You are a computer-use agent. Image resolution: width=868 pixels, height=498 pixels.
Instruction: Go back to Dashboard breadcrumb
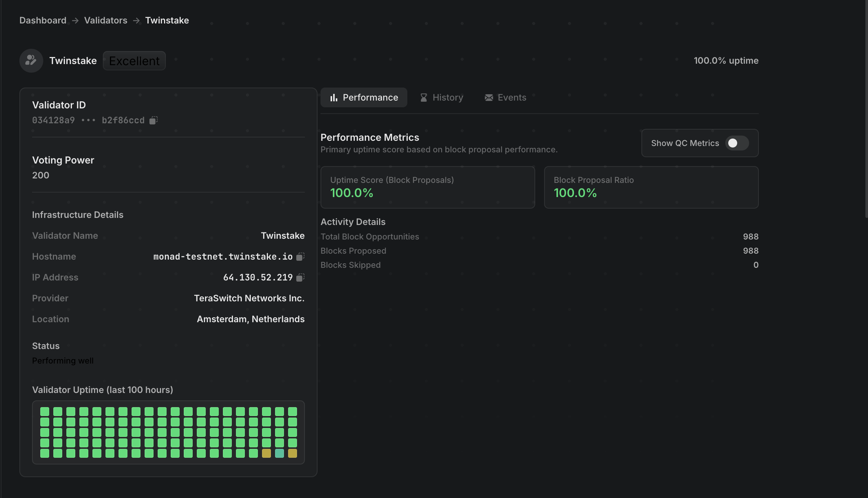point(43,20)
